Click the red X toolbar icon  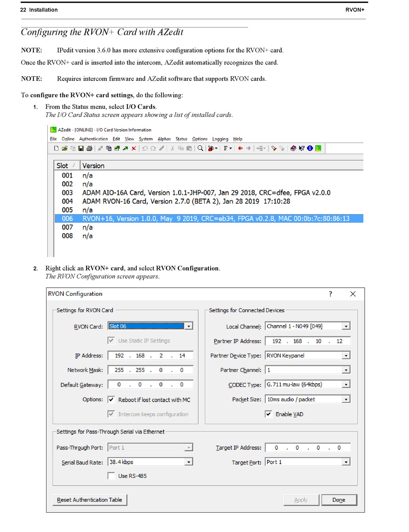coord(134,148)
